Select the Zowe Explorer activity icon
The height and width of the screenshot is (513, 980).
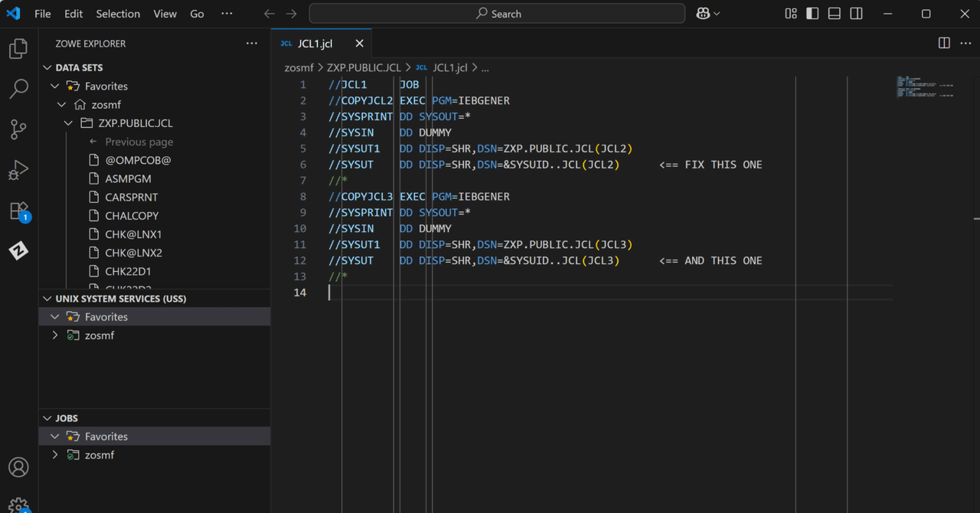coord(18,250)
